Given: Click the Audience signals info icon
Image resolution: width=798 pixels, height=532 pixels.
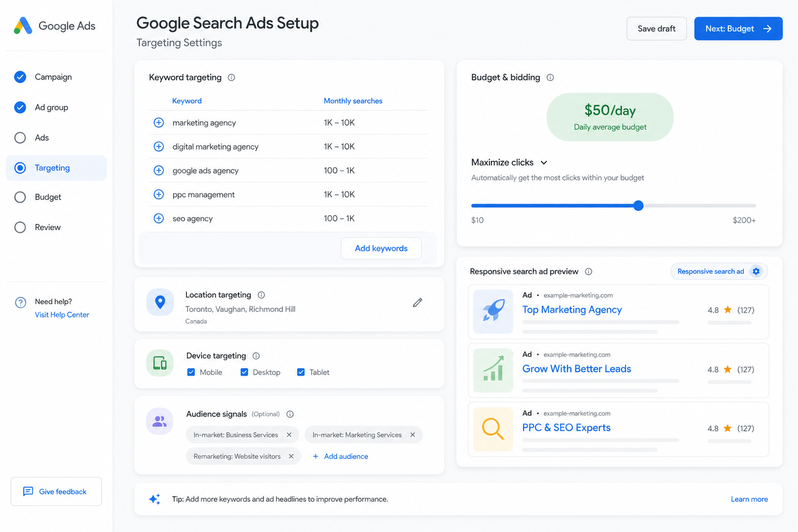Looking at the screenshot, I should coord(290,414).
